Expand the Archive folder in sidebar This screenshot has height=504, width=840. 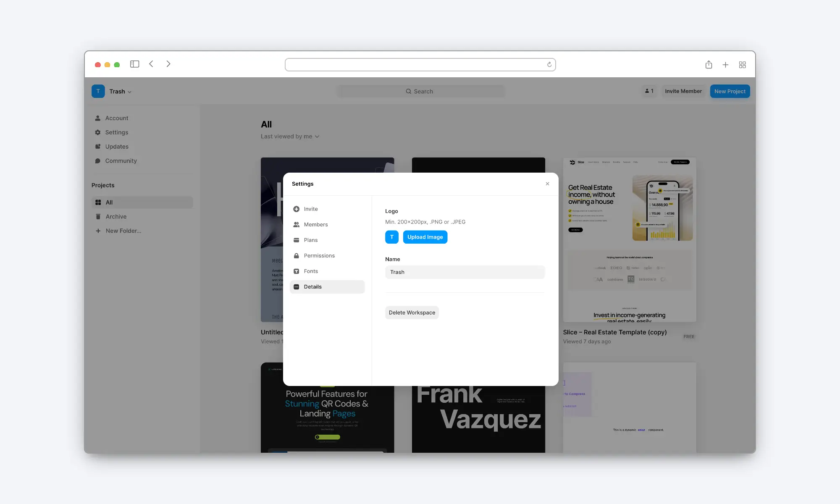click(115, 217)
